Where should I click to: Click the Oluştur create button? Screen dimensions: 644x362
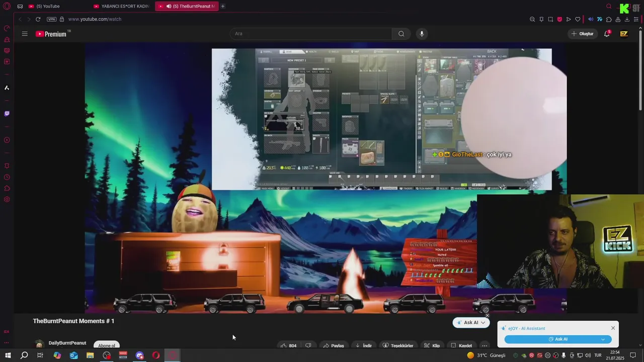[x=582, y=34]
